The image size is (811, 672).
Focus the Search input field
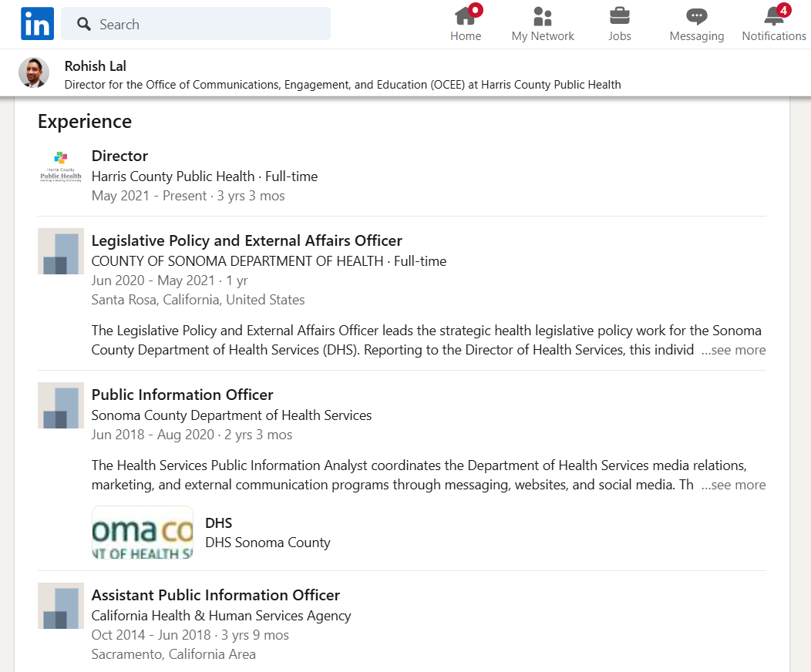point(196,24)
